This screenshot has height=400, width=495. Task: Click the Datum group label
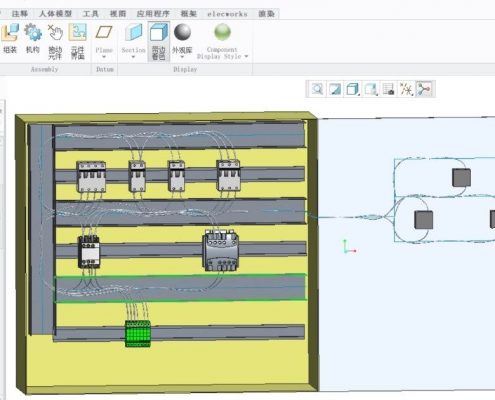point(105,69)
